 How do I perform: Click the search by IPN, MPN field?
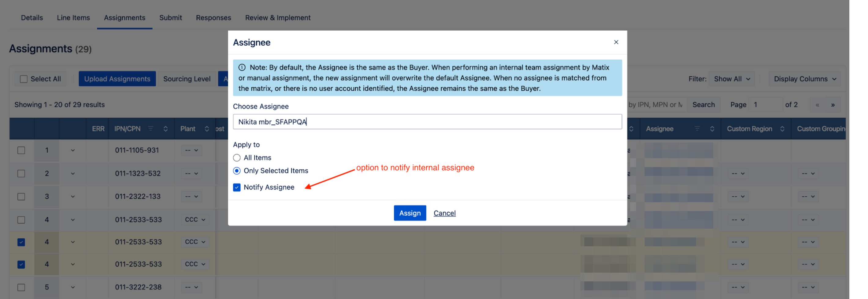[657, 104]
